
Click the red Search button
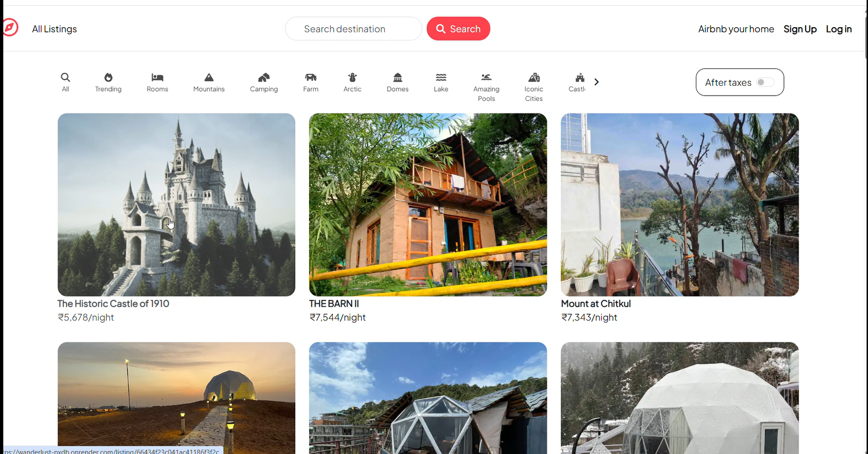coord(458,29)
